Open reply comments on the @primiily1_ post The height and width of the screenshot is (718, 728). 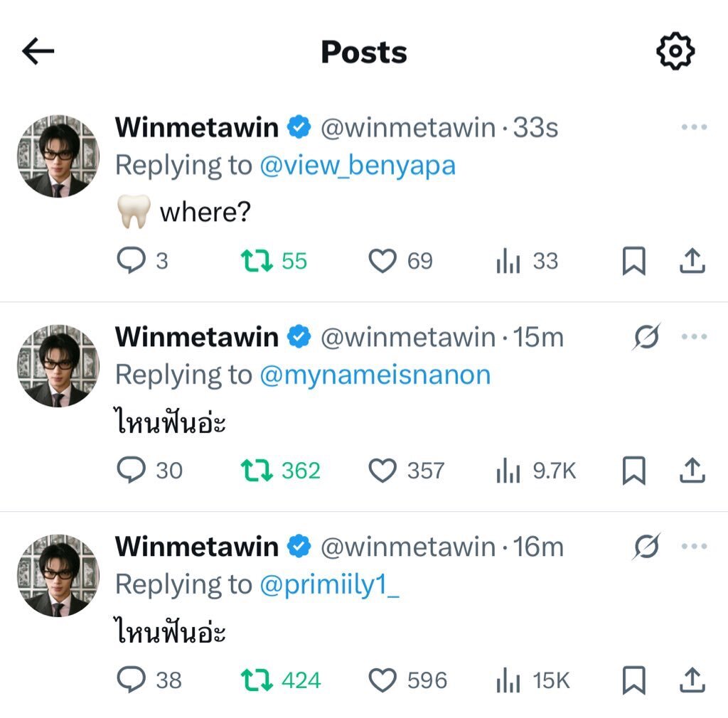(132, 681)
